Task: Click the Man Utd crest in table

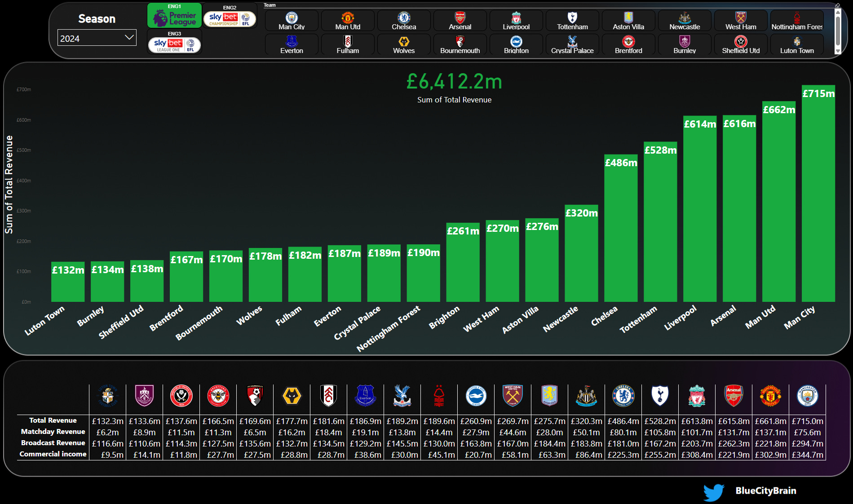Action: coord(771,396)
